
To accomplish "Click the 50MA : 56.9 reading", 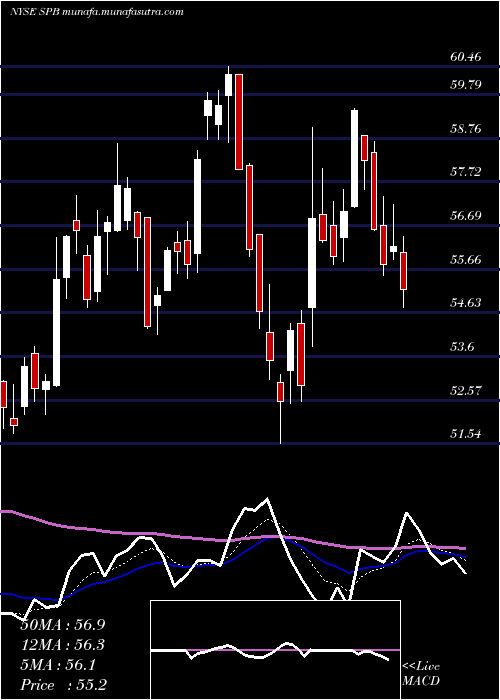I will [63, 625].
